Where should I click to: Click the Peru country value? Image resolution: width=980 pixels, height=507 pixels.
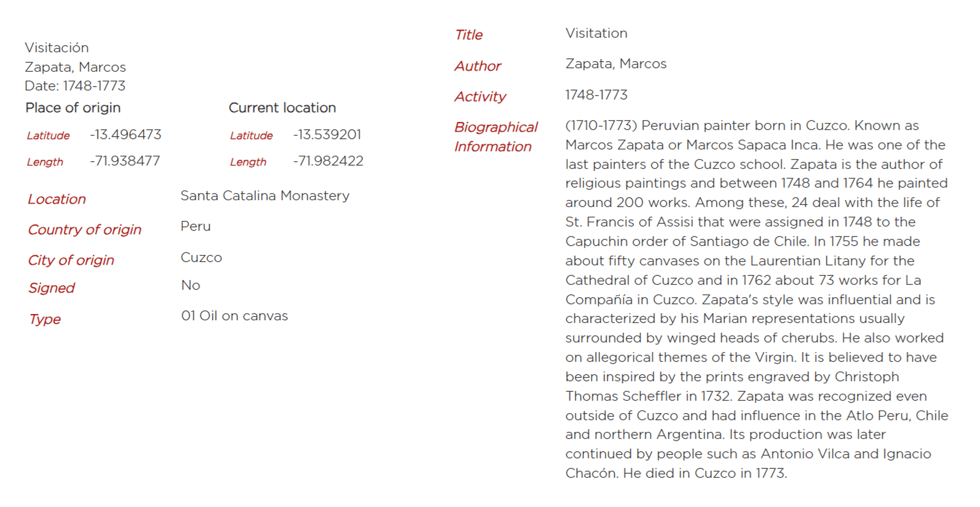tap(195, 226)
